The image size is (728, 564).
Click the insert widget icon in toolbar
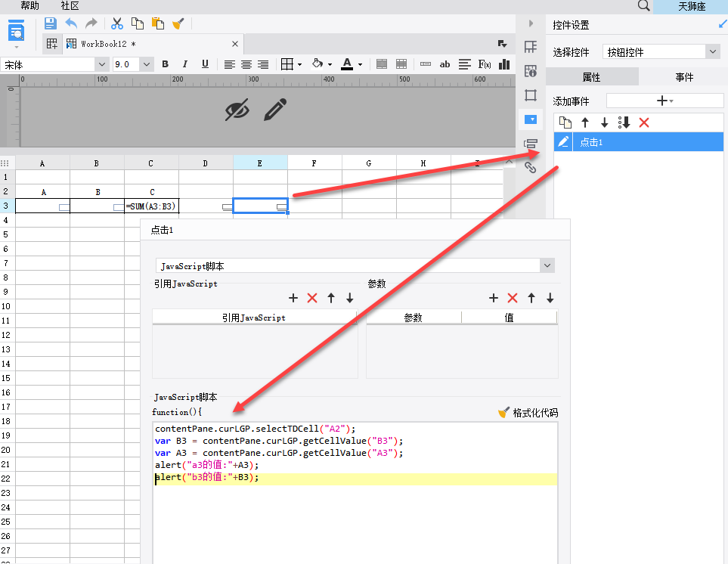point(426,64)
